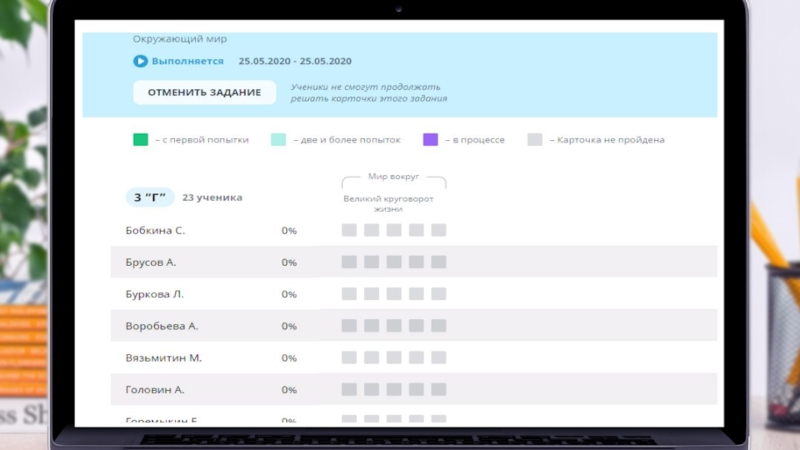The height and width of the screenshot is (450, 800).
Task: Click the 0% result for Брусов А.
Action: tap(289, 263)
